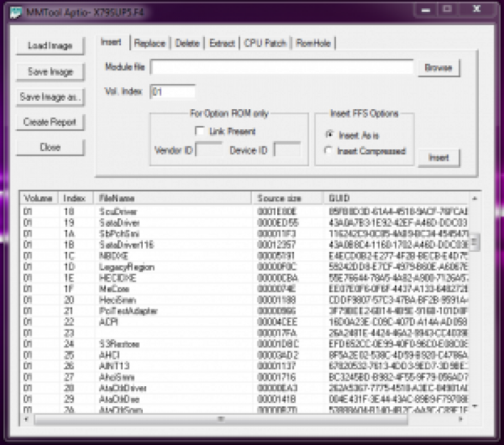Select the AINT13 row
The image size is (504, 445).
[244, 366]
